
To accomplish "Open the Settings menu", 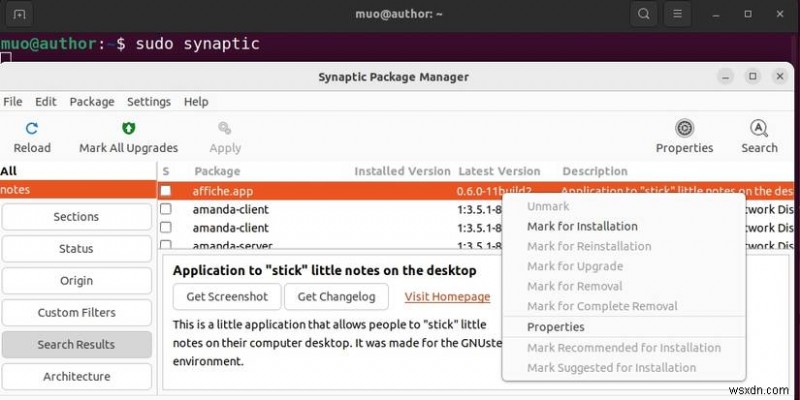I will [149, 102].
